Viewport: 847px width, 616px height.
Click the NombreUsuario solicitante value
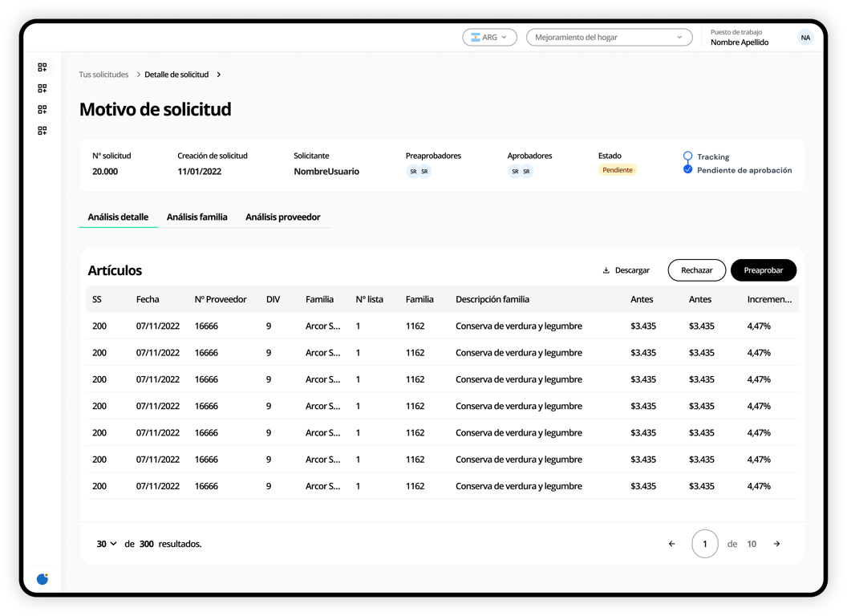pos(326,172)
